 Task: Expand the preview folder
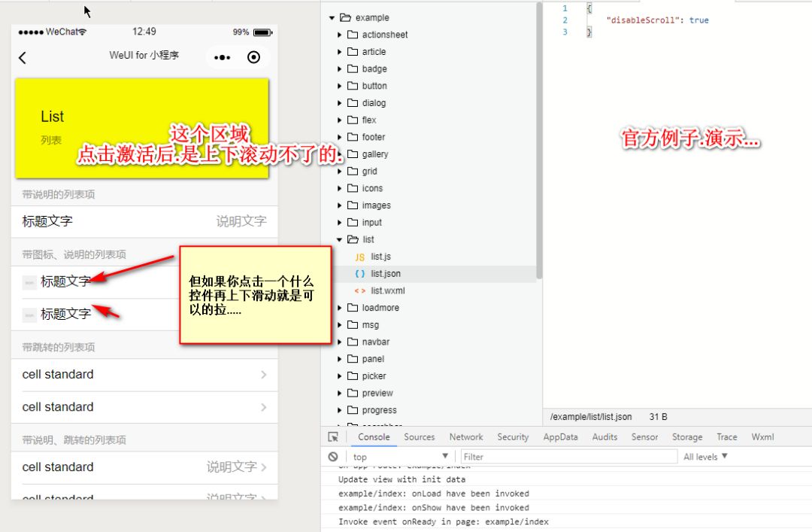pyautogui.click(x=339, y=393)
